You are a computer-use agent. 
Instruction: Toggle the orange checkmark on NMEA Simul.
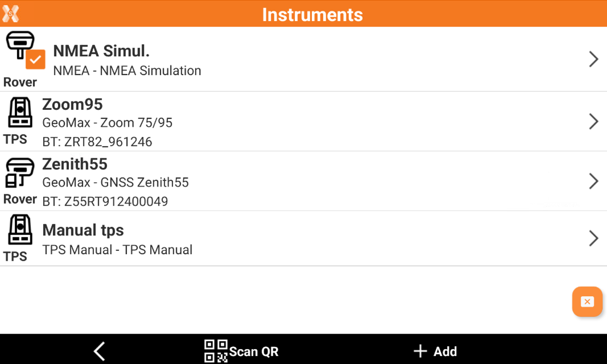pos(36,59)
